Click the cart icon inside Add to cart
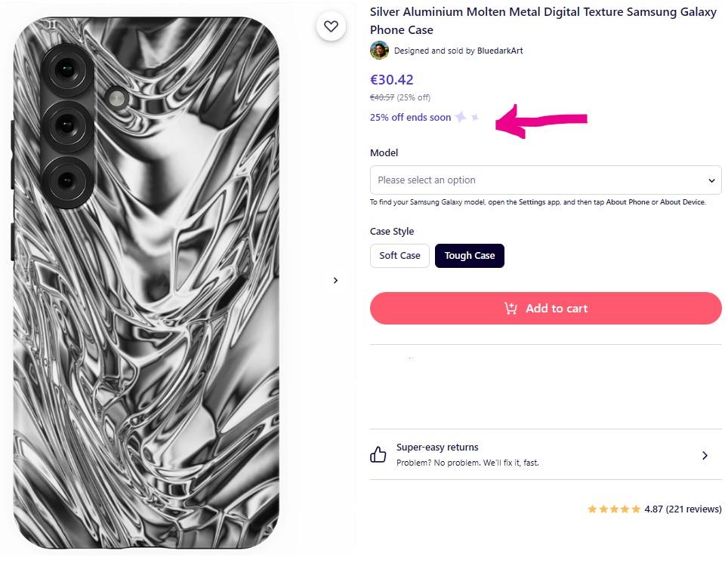This screenshot has height=566, width=728. coord(511,308)
